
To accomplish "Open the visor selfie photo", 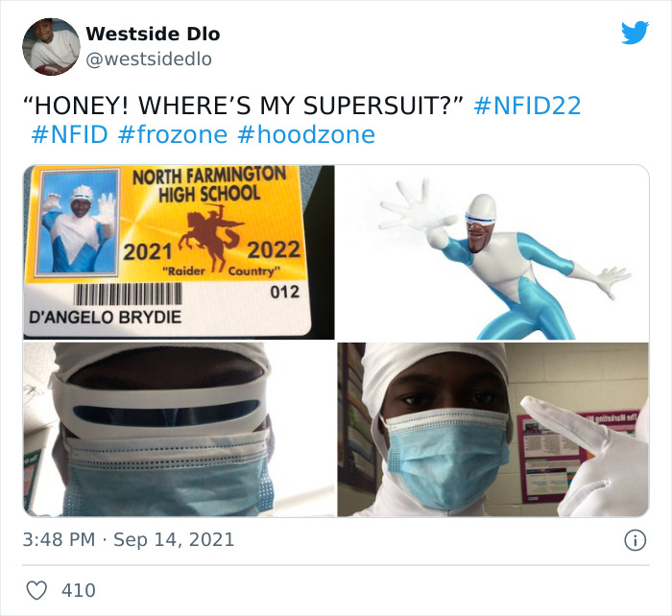I will [179, 430].
